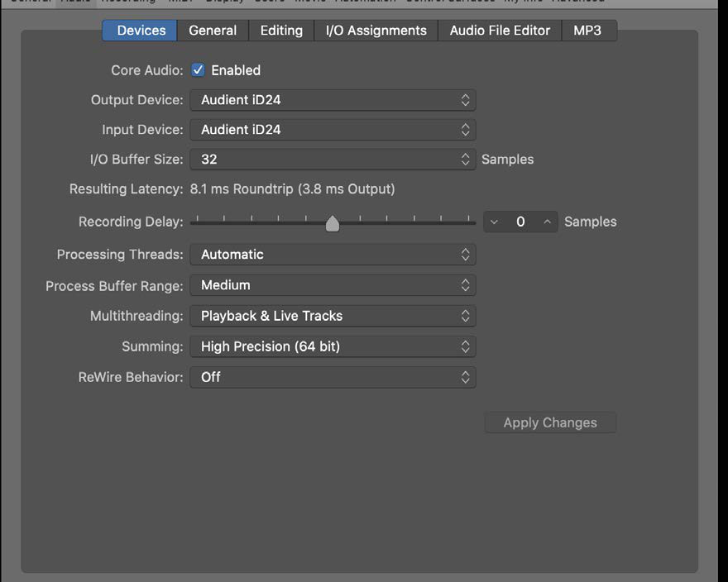Open the ReWire Behavior dropdown

pos(333,377)
